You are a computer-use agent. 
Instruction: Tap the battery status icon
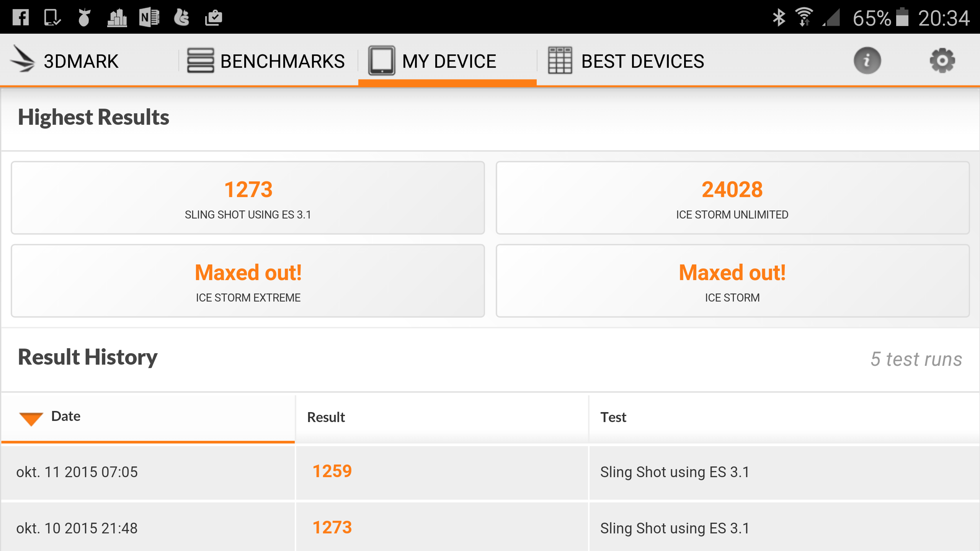[902, 17]
